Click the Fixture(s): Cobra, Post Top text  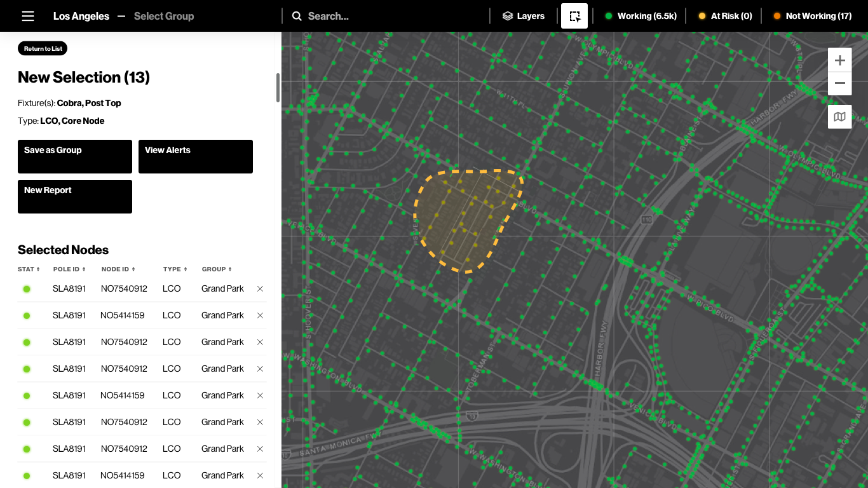click(69, 103)
